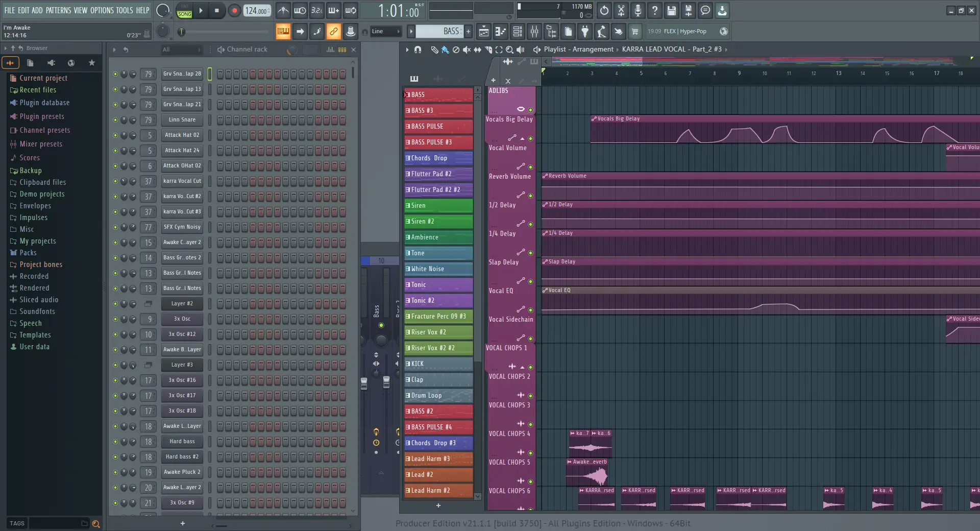Mute the Vocal EQ playlist track
The width and height of the screenshot is (980, 531).
click(531, 310)
